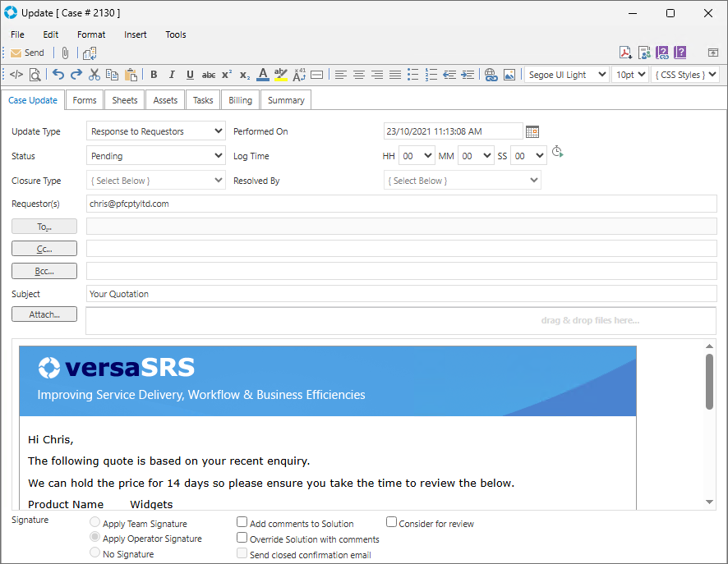Open the CSS Styles dropdown
Screen dimensions: 728x564
point(685,75)
